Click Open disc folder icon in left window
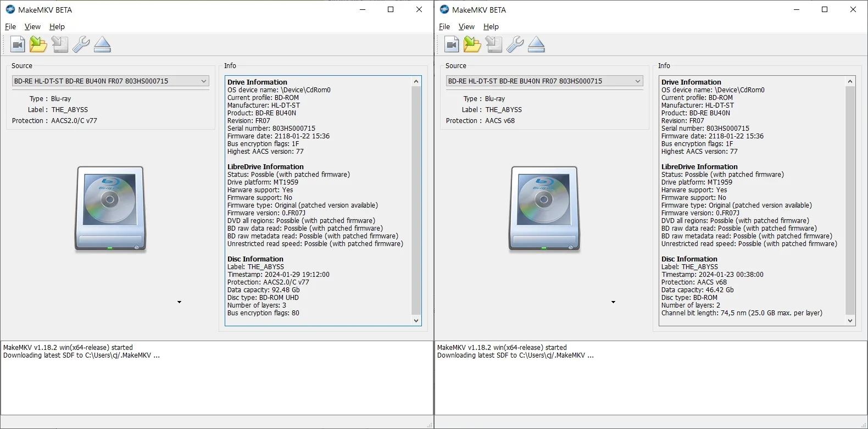This screenshot has height=429, width=868. pos(38,44)
